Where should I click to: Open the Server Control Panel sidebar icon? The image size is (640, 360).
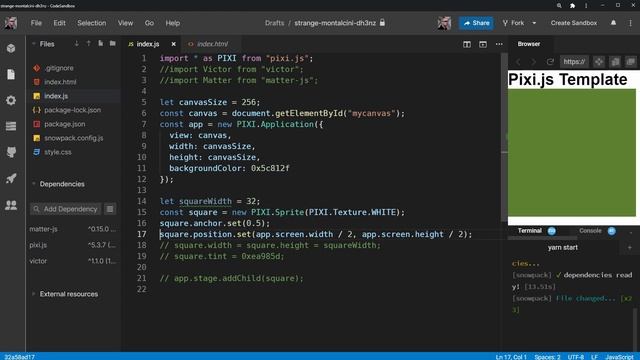(x=11, y=126)
